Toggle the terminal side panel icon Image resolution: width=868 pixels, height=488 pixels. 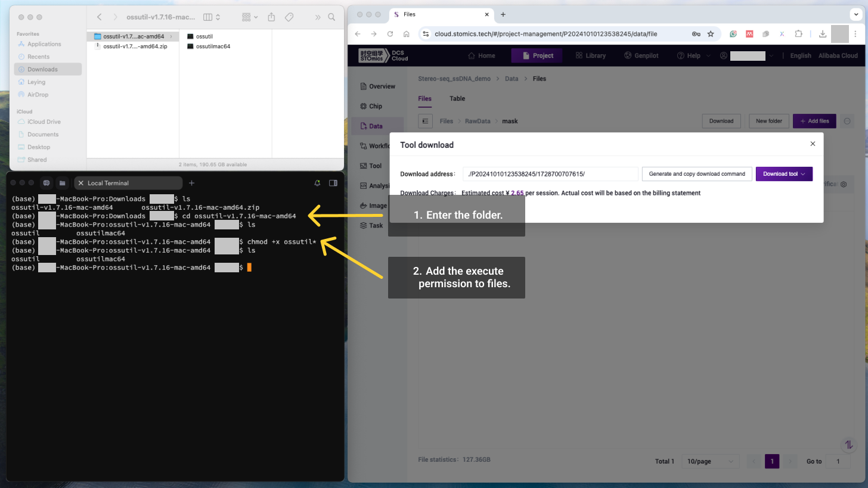coord(333,183)
